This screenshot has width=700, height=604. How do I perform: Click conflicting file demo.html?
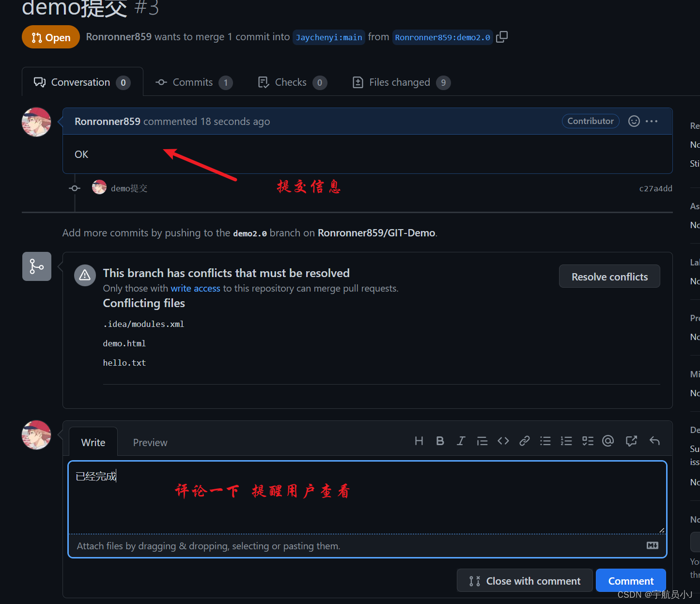click(x=124, y=343)
